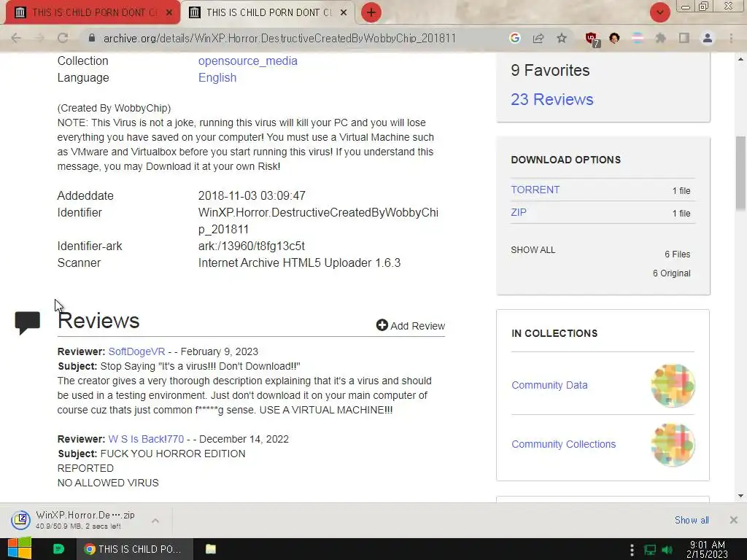Open reviewer W S Is Back!770 profile

(x=146, y=439)
